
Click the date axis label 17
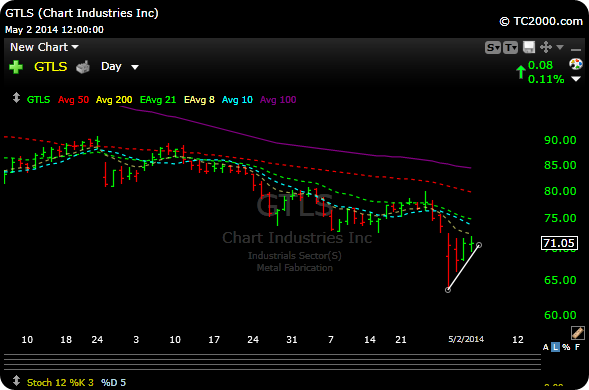214,340
